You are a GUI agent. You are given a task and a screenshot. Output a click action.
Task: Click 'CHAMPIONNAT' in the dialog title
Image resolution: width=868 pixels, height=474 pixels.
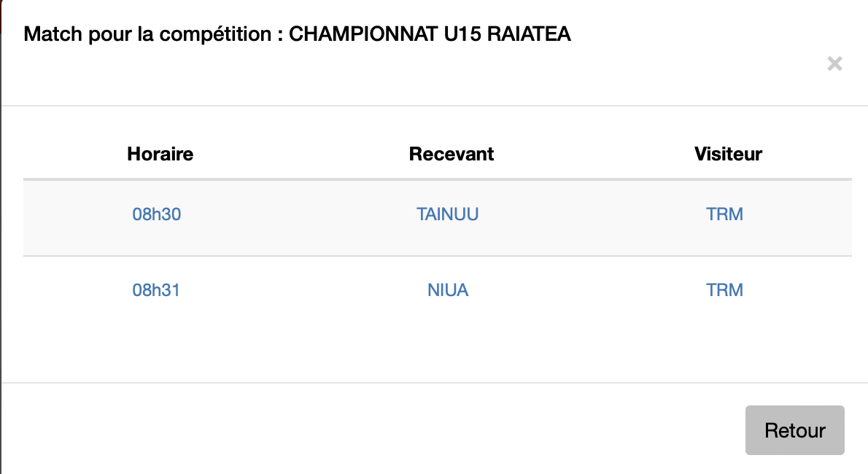pyautogui.click(x=363, y=34)
